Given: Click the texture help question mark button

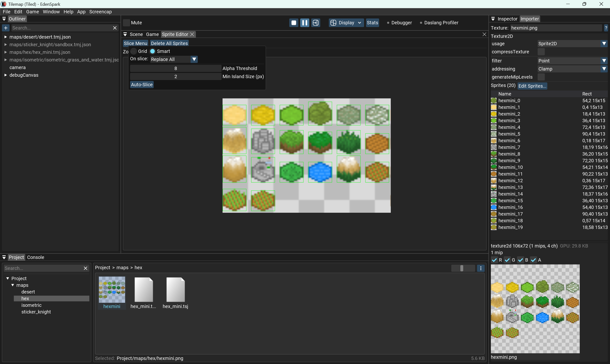Looking at the screenshot, I should tap(606, 28).
